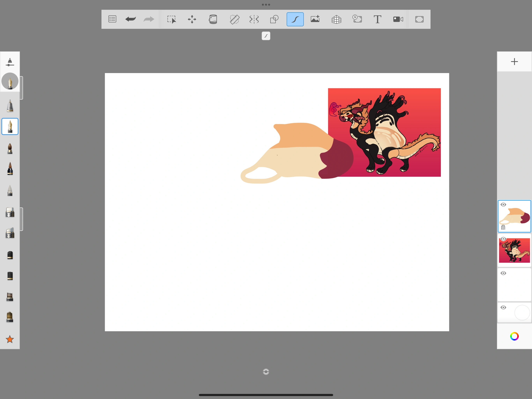The width and height of the screenshot is (532, 399).
Task: Open the stroke options popover below the toolbar
Action: pyautogui.click(x=266, y=36)
